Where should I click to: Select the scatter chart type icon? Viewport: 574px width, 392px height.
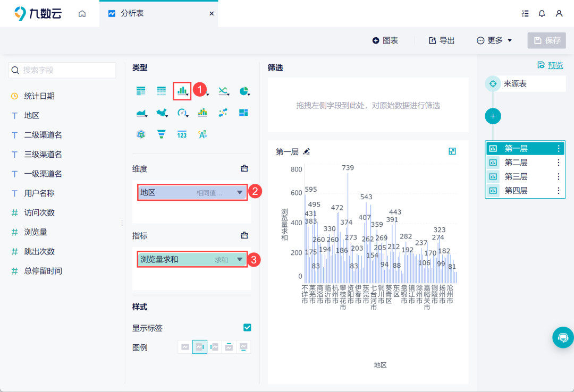[x=223, y=112]
